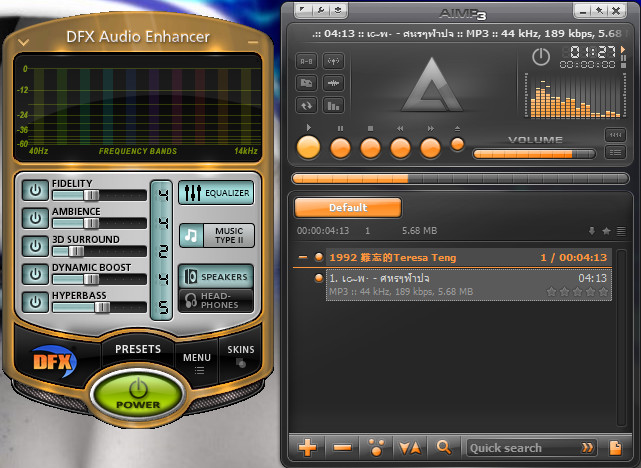This screenshot has height=468, width=641.
Task: Toggle the AIMP shuffle icon
Action: click(x=307, y=83)
